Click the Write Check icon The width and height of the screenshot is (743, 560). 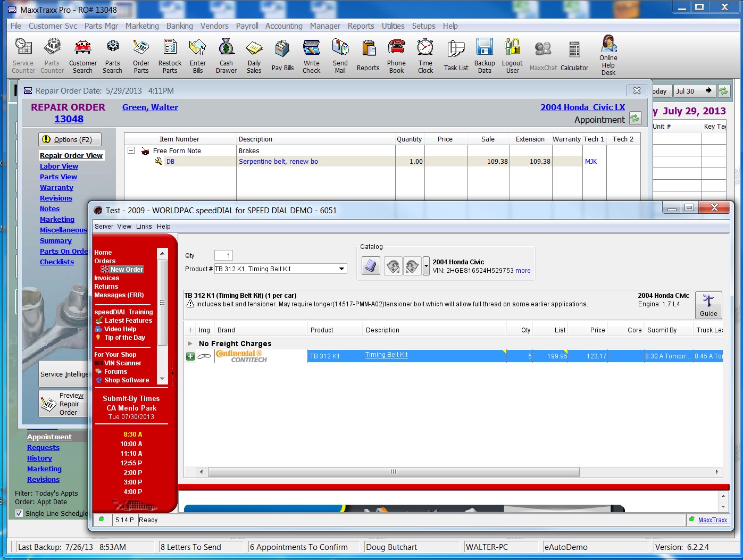312,56
